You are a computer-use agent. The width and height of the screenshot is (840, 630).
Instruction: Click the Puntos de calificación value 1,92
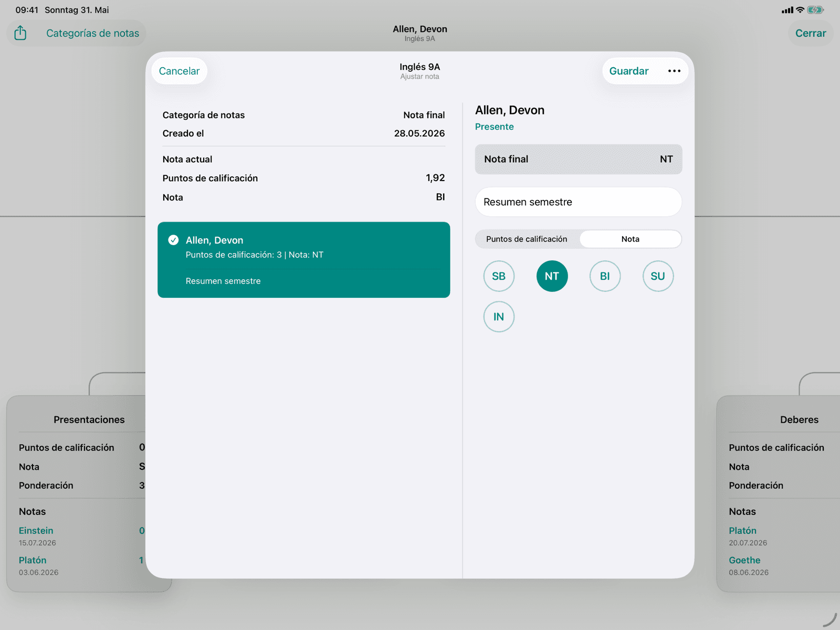(435, 178)
